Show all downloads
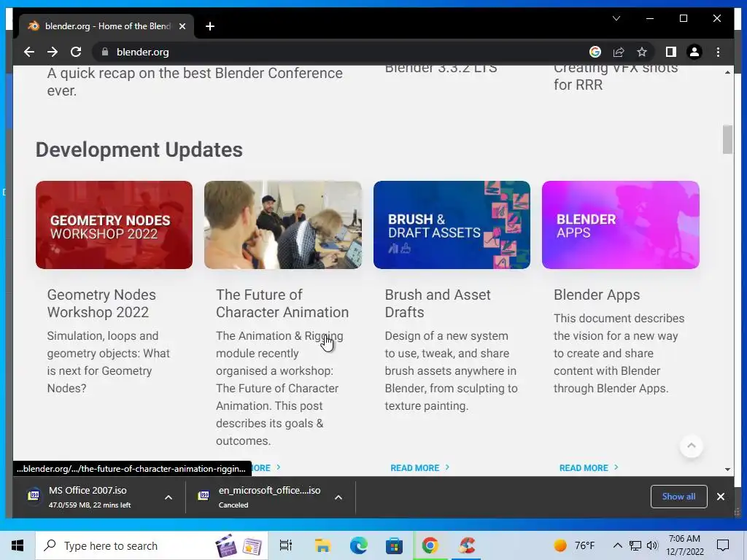 tap(679, 496)
